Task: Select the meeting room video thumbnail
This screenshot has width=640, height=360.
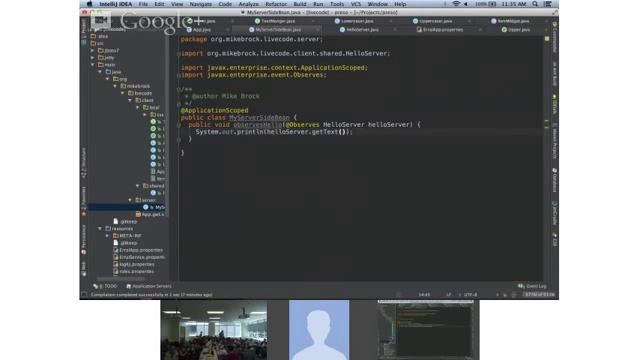Action: [x=213, y=330]
